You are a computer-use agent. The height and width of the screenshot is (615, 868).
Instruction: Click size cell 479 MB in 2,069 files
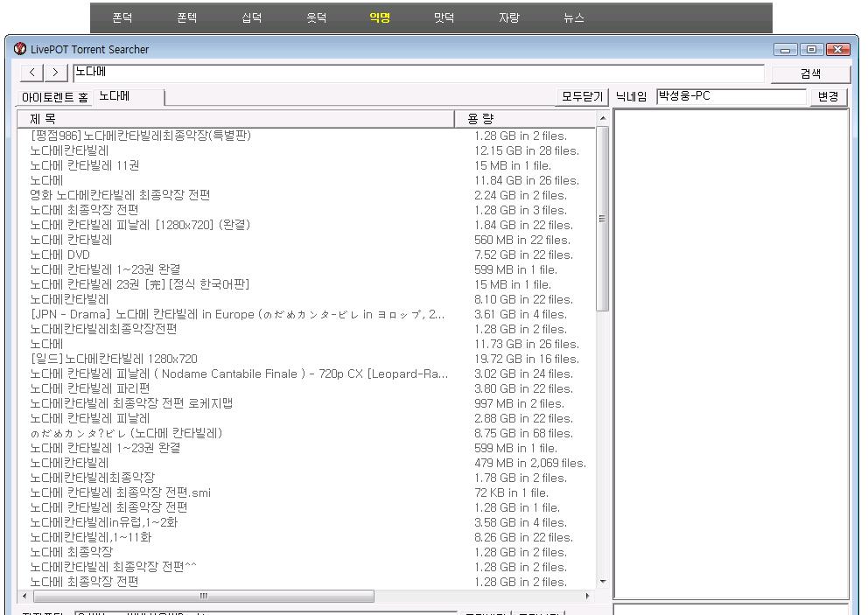530,464
